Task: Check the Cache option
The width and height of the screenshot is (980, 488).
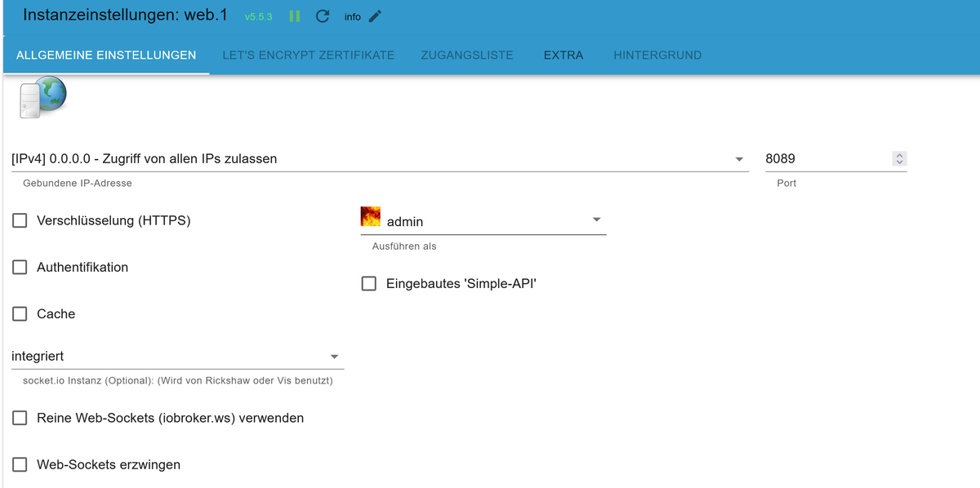Action: 20,313
